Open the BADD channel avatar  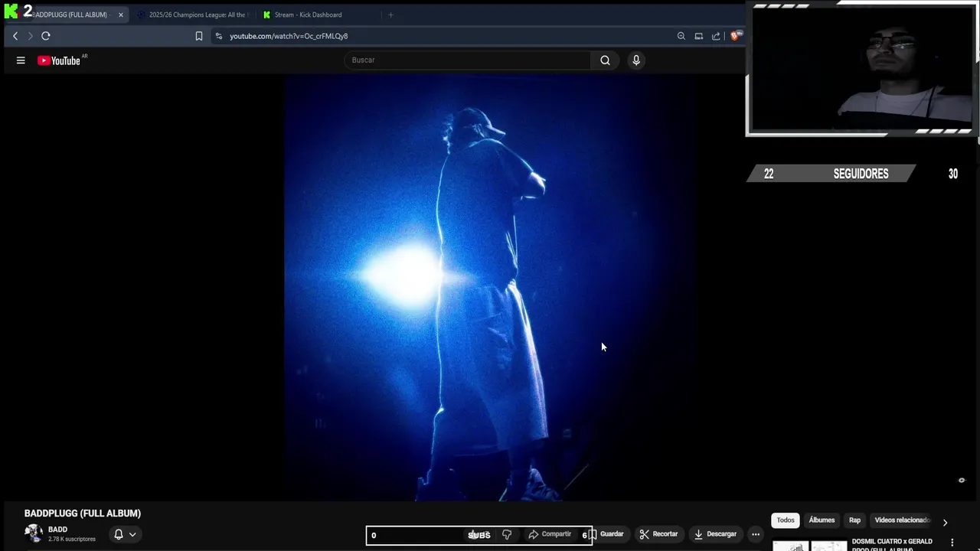34,533
